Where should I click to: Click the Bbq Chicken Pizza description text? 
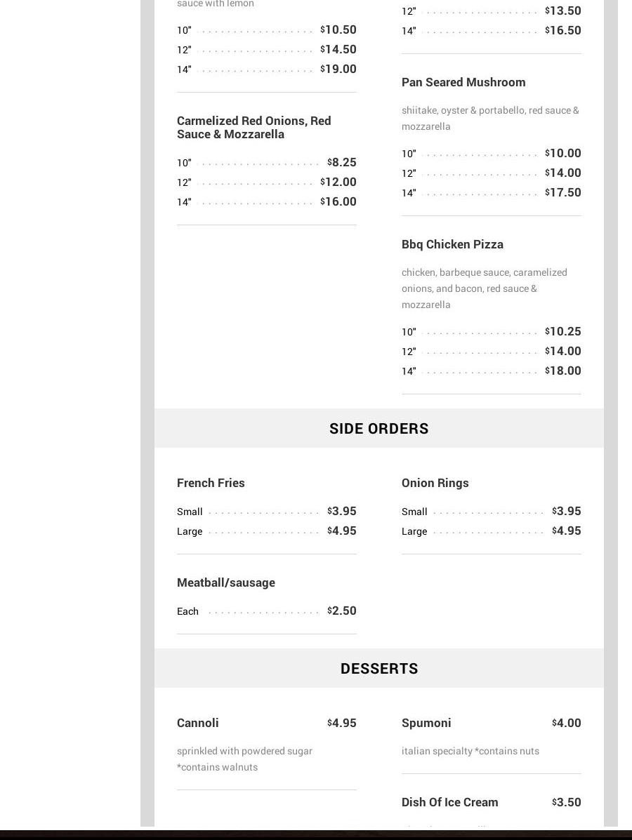coord(484,288)
